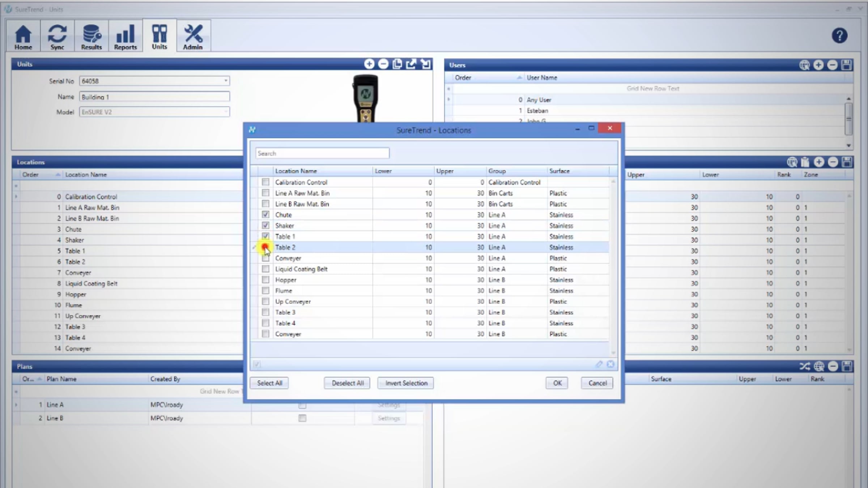
Task: Open the Serial No dropdown
Action: 226,81
